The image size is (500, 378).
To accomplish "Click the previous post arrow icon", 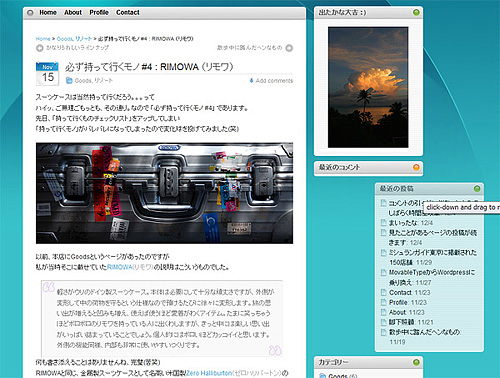I will pos(40,48).
